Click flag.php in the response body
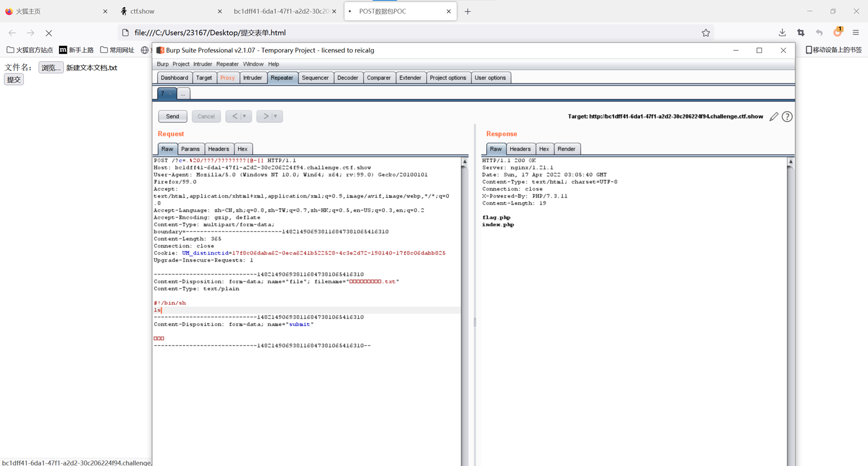868x466 pixels. point(496,218)
